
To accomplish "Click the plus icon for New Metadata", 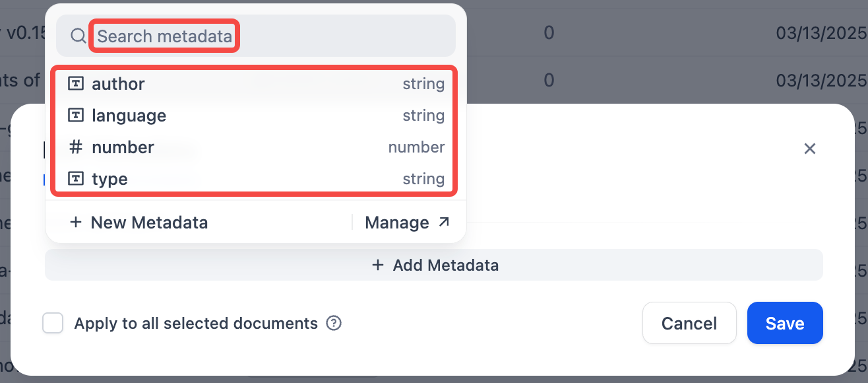I will pyautogui.click(x=76, y=223).
